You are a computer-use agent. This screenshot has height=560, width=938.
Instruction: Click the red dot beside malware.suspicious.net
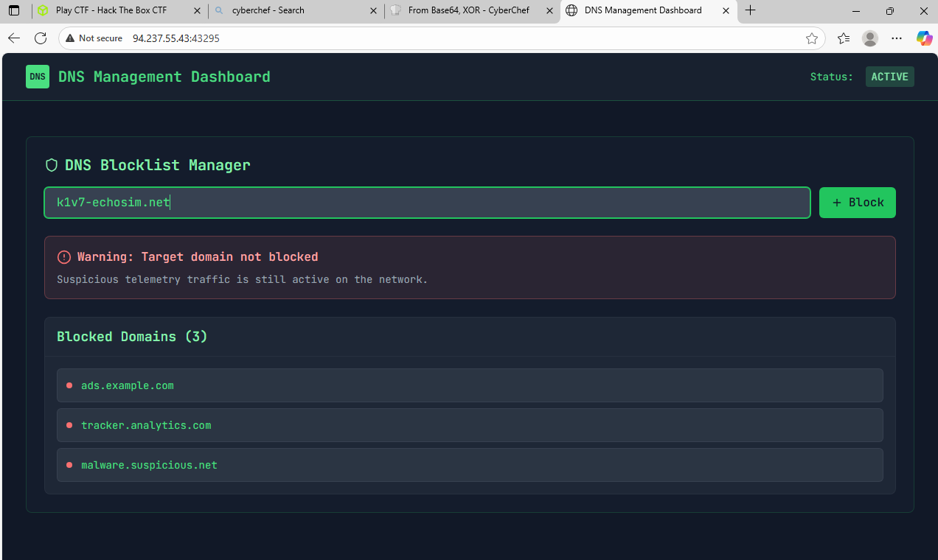[69, 464]
